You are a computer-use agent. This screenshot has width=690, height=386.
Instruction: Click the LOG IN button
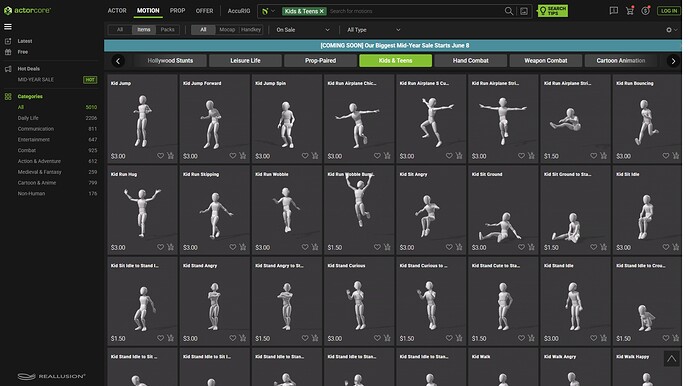(669, 11)
